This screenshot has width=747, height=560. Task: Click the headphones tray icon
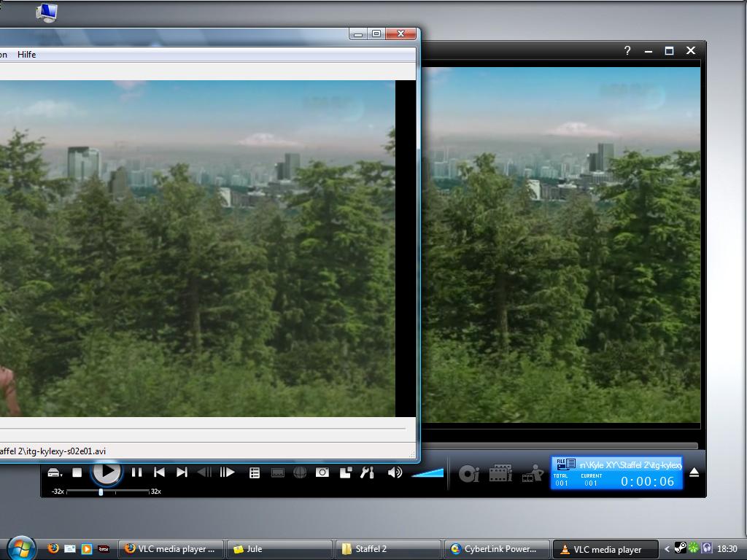pyautogui.click(x=707, y=548)
